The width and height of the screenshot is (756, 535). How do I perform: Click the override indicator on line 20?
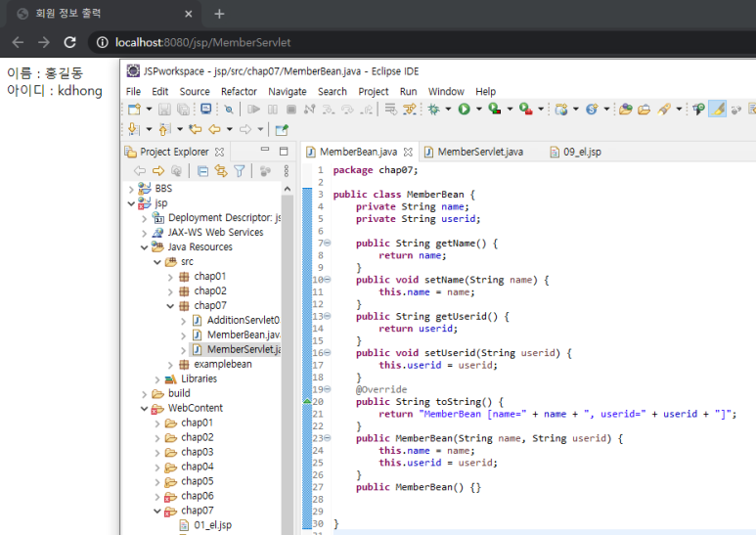coord(307,401)
